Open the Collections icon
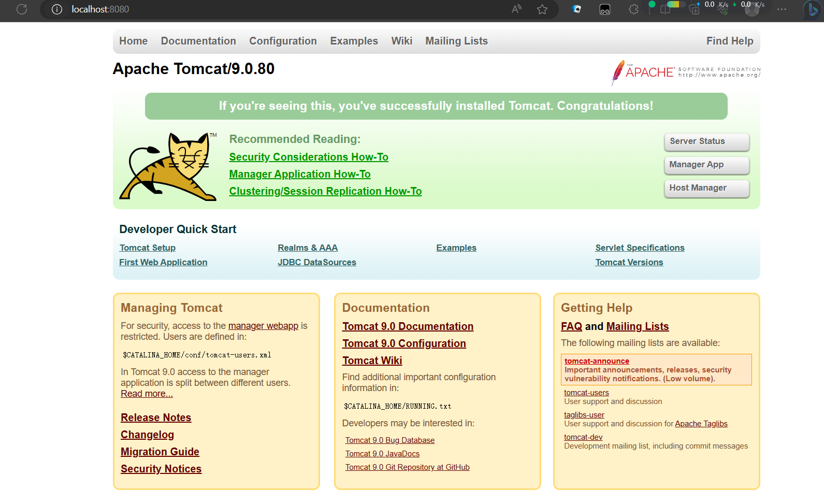Screen dimensions: 824x504 click(x=694, y=9)
